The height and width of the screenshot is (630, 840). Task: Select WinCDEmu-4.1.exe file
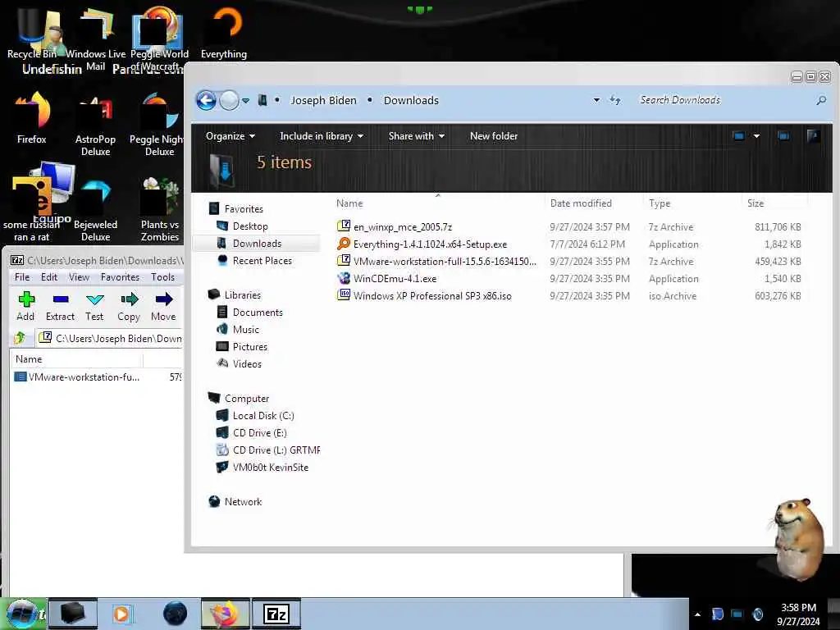pyautogui.click(x=395, y=279)
